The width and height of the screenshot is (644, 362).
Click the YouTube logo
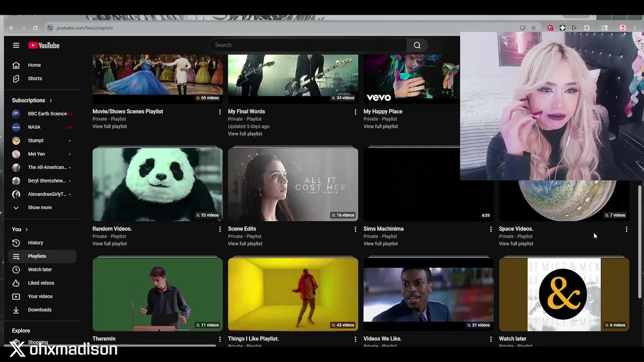pos(44,45)
